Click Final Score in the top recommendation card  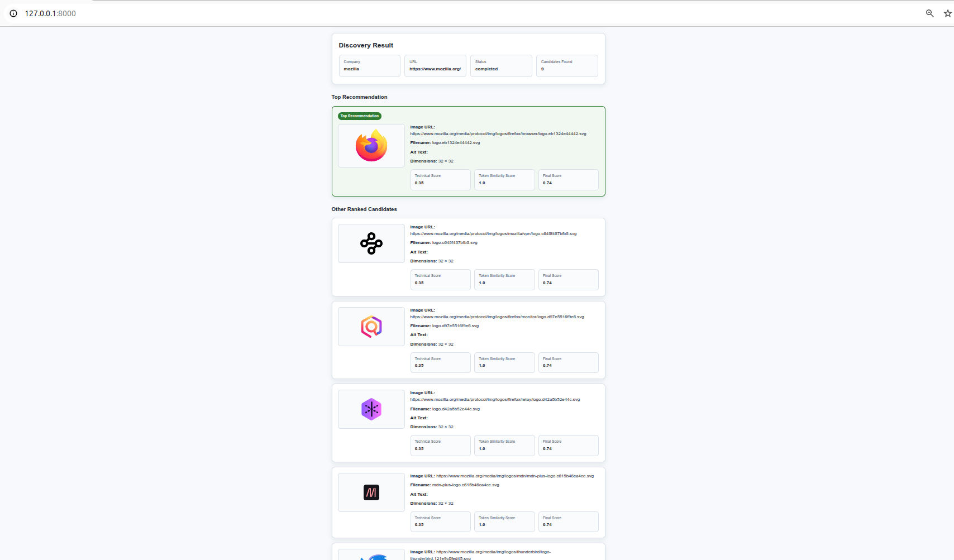coord(569,180)
